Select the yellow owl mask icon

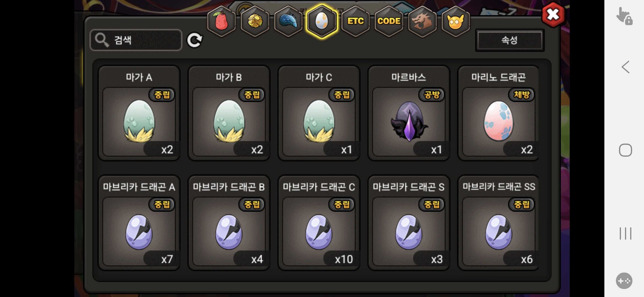(x=455, y=21)
